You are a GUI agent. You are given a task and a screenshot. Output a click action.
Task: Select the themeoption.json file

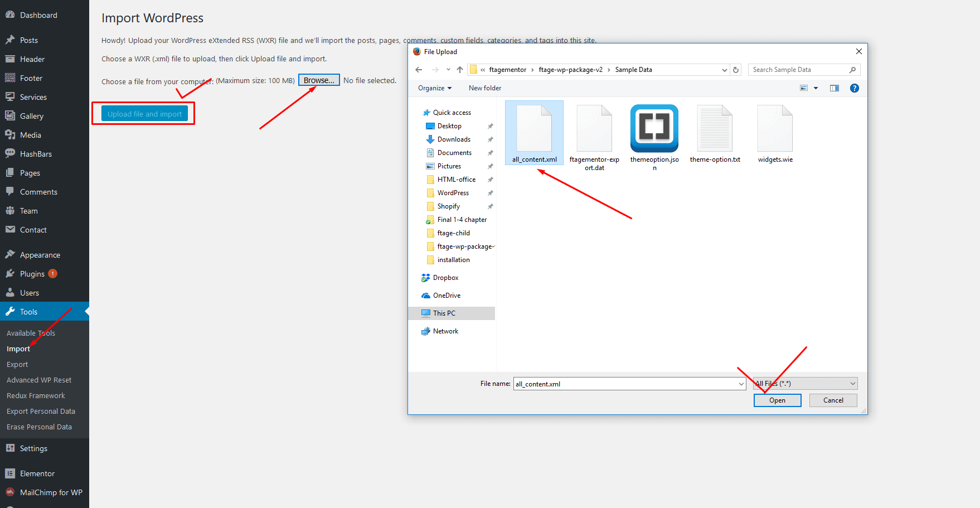tap(654, 137)
